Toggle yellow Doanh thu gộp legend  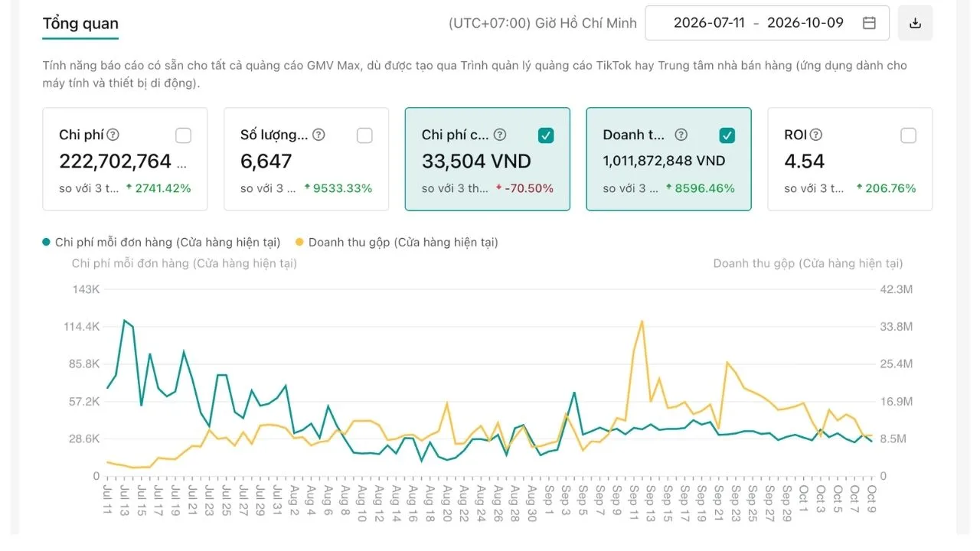(x=397, y=242)
